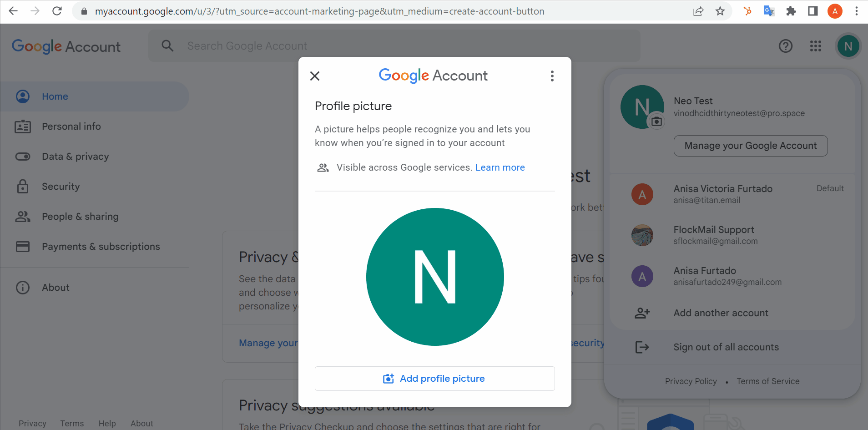This screenshot has height=430, width=868.
Task: Click the search magnifier icon
Action: (x=167, y=46)
